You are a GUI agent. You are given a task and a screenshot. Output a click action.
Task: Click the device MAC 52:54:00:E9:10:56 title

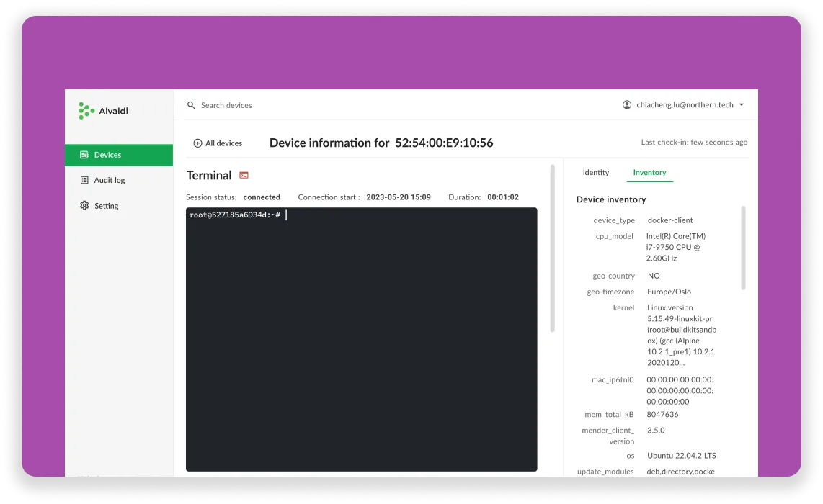coord(444,143)
